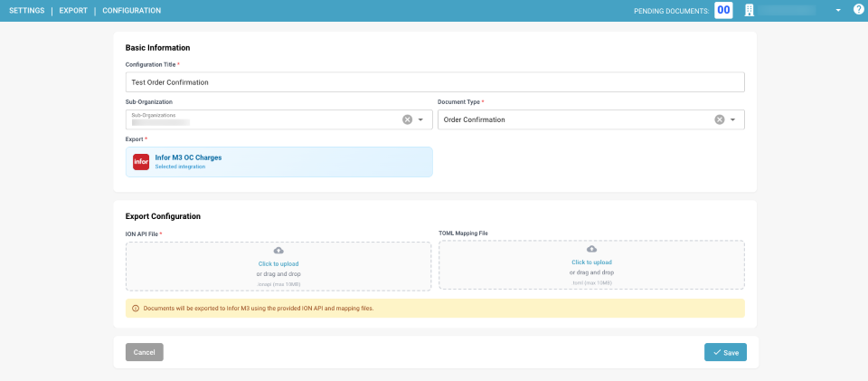Viewport: 868px width, 381px height.
Task: Click to upload the ION API file
Action: tap(278, 264)
